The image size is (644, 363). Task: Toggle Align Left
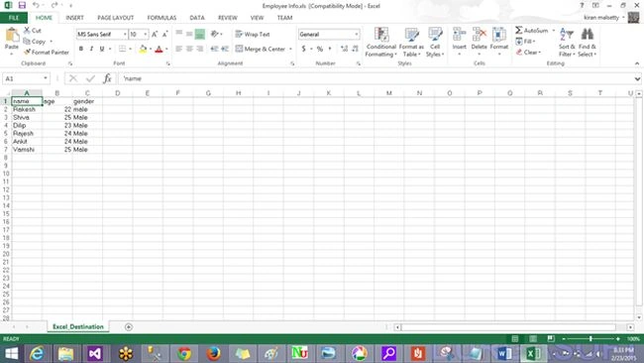tap(179, 49)
